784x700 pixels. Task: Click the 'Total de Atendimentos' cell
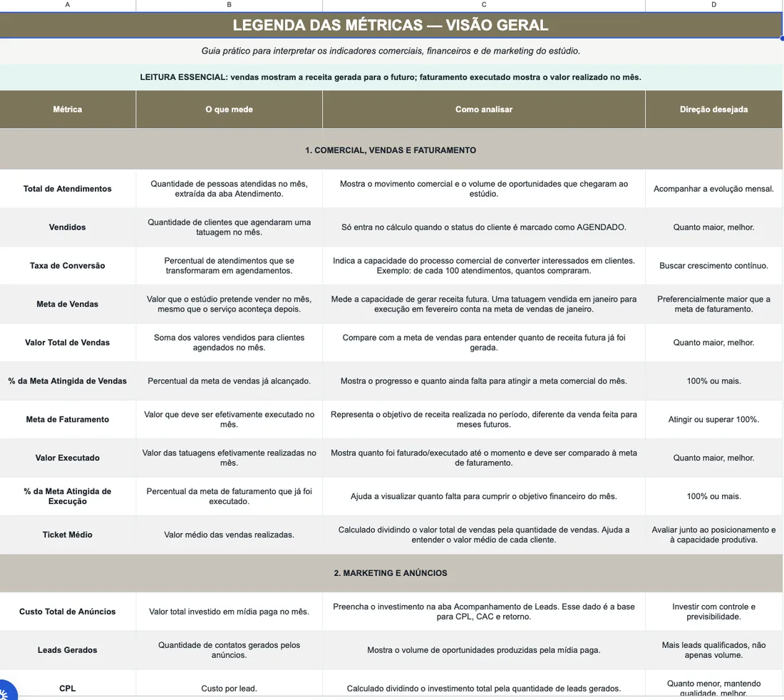click(68, 188)
